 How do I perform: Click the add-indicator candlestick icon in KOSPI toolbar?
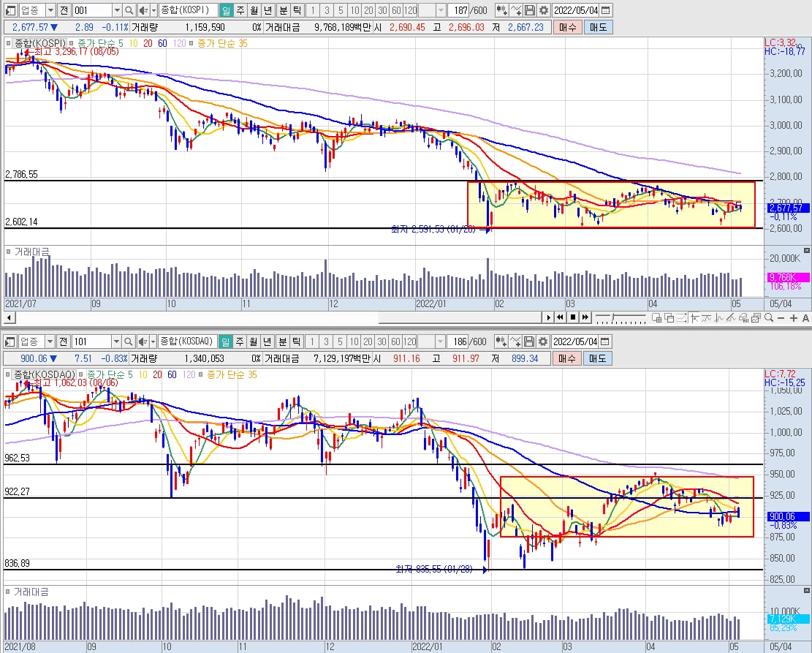coord(501,10)
